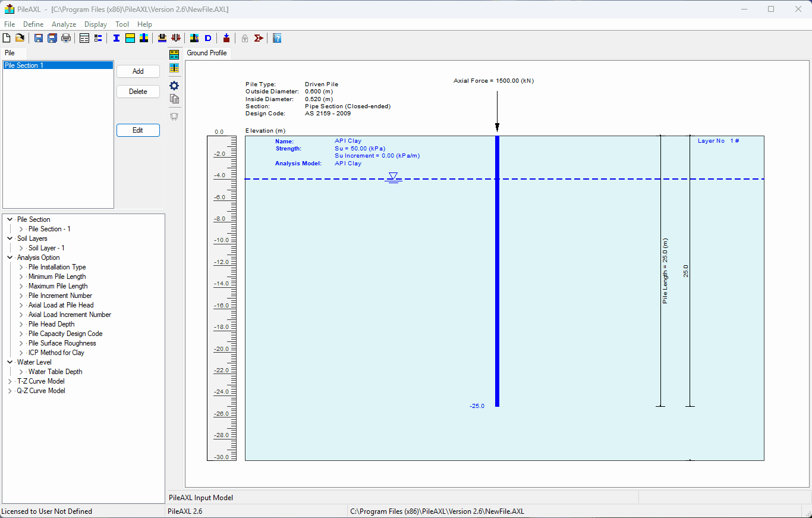Collapse the Pile Section tree node
The height and width of the screenshot is (518, 812).
[10, 219]
